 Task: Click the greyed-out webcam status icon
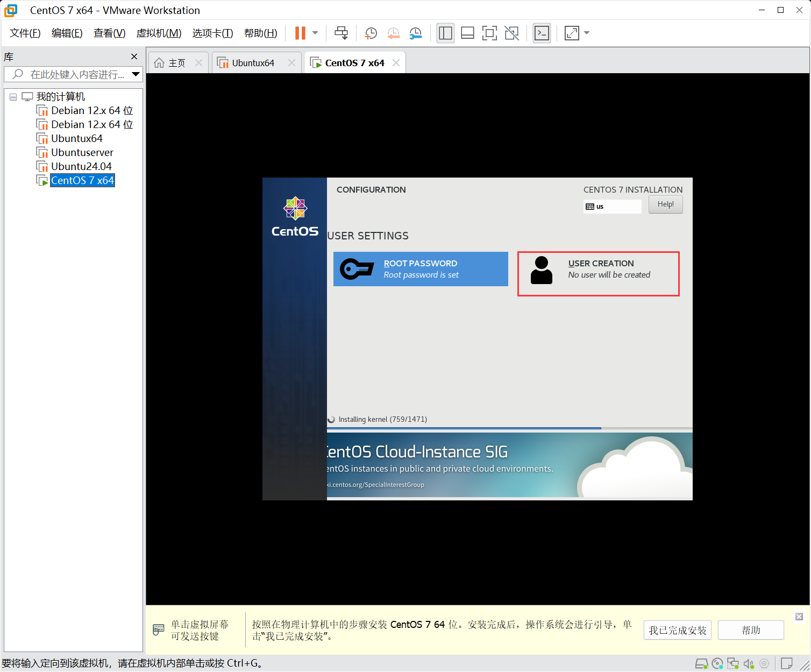point(764,663)
